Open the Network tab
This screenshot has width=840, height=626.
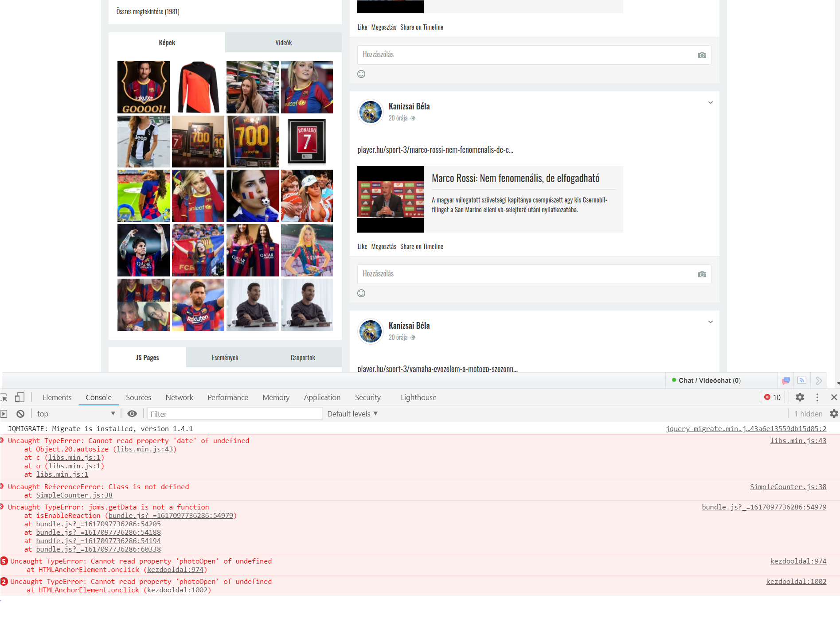pyautogui.click(x=179, y=397)
